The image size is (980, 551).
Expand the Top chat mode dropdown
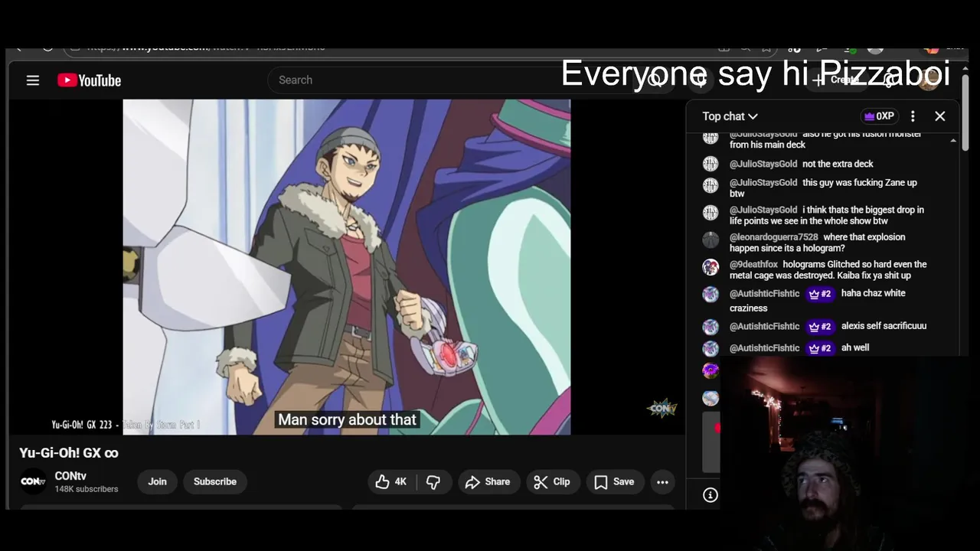tap(730, 116)
